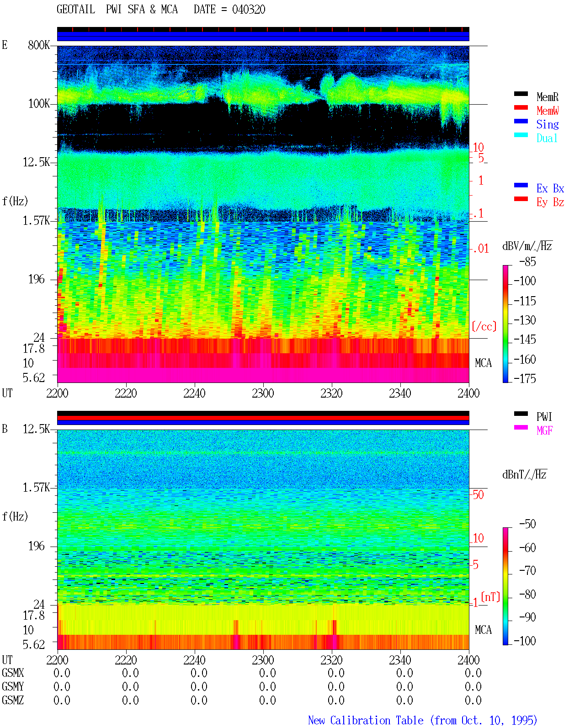
Task: Click the PWI legend label
Action: 544,417
